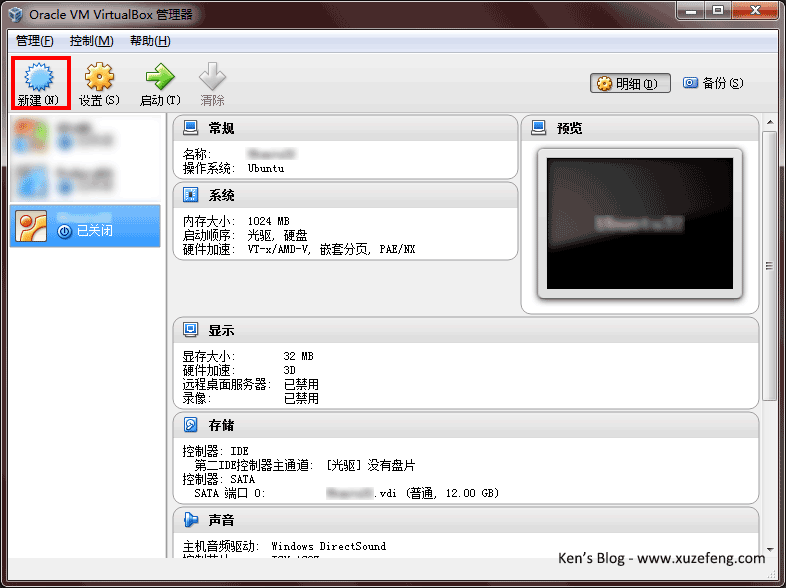Maximize the VirtualBox manager window
Screen dimensions: 786x588
pyautogui.click(x=718, y=10)
